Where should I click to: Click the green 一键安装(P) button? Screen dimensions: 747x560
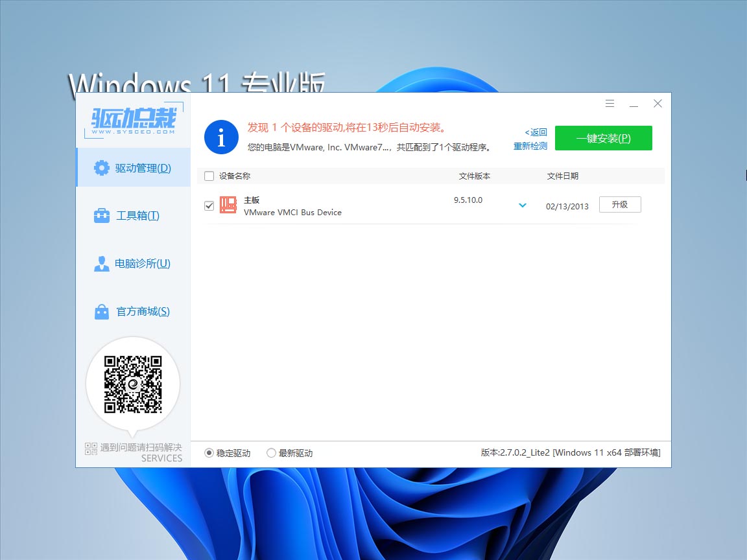pyautogui.click(x=604, y=138)
